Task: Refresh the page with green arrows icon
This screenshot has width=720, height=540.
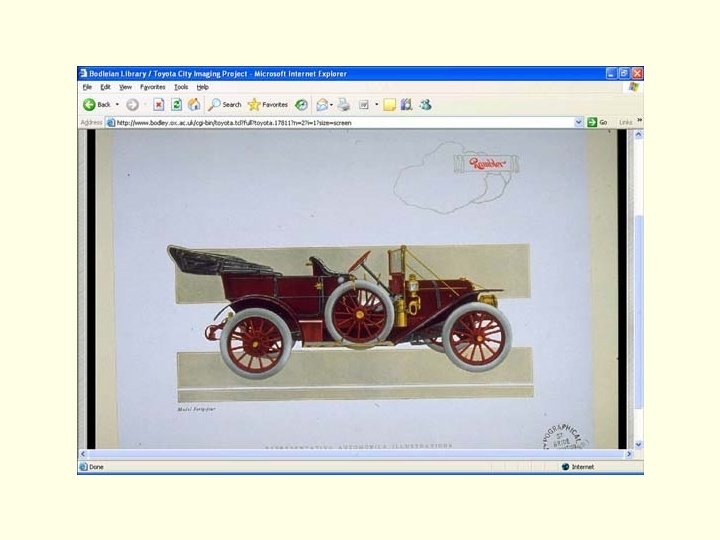Action: tap(176, 105)
